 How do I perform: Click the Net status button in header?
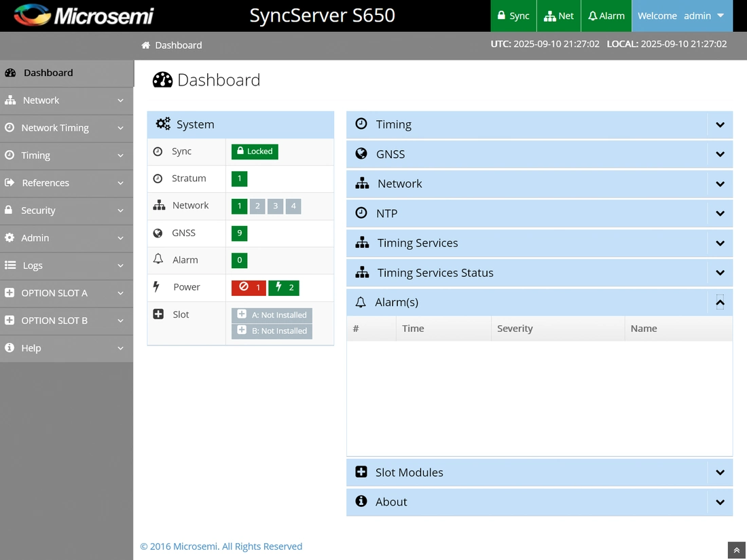coord(559,16)
